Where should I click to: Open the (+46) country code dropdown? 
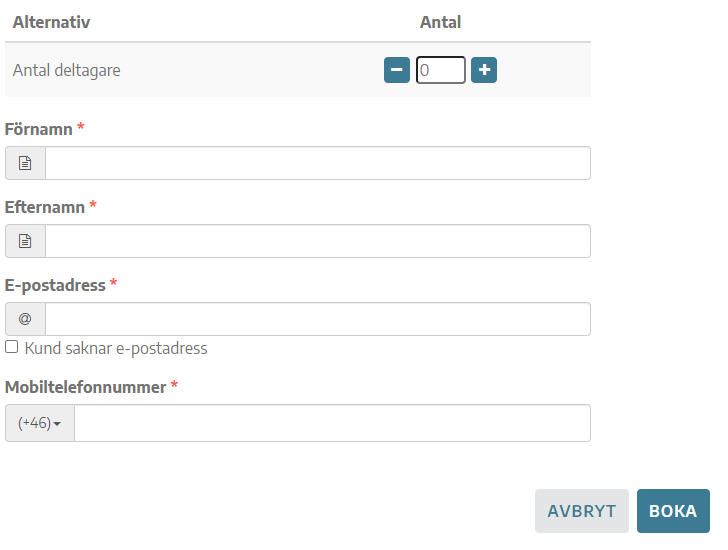(40, 423)
